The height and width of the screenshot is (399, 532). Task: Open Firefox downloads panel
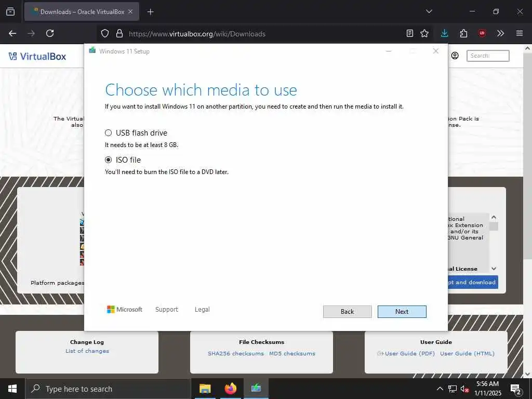445,33
